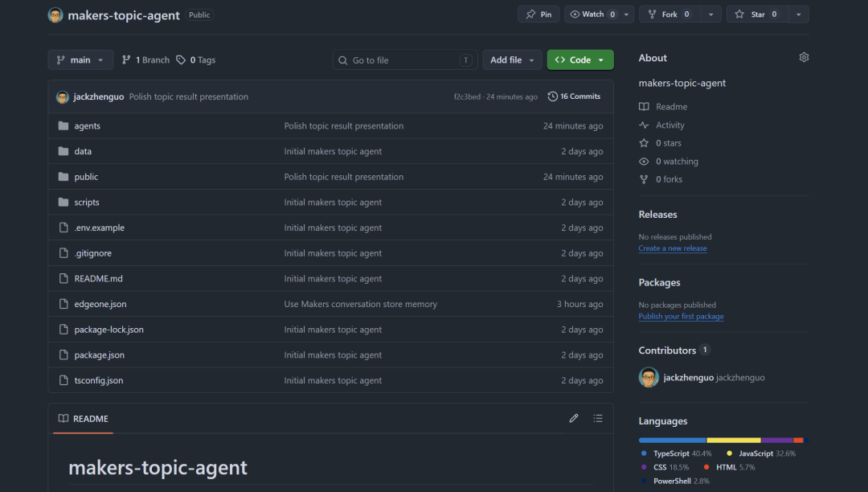Click the pencil icon to edit README
The height and width of the screenshot is (492, 868).
(574, 418)
